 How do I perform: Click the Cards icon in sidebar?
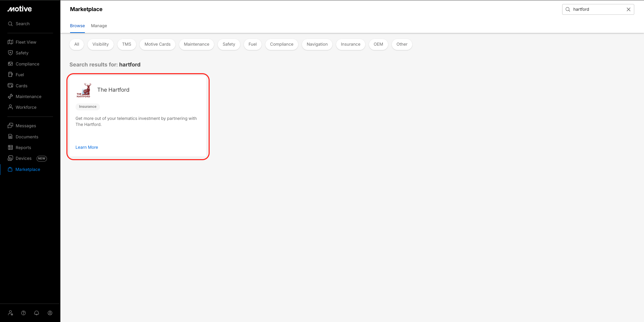(x=10, y=86)
